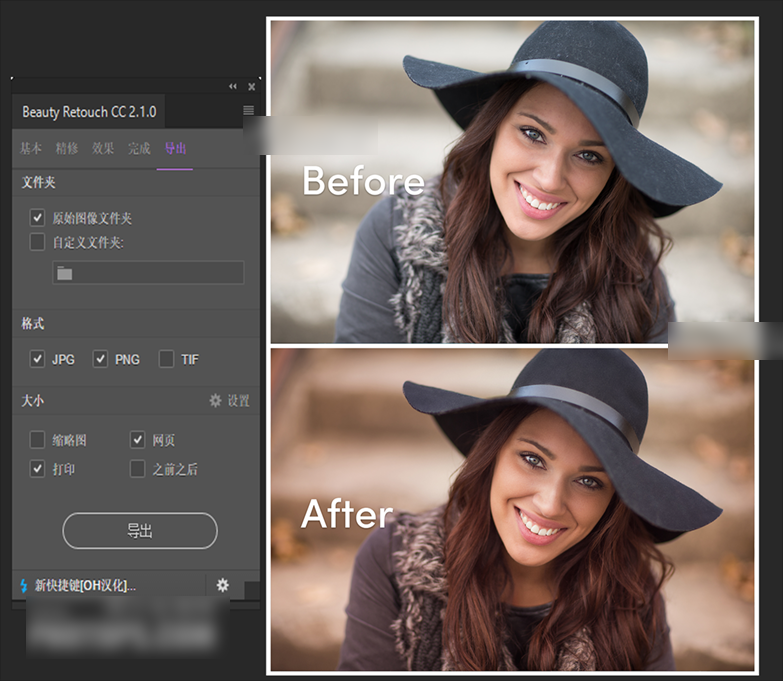Image resolution: width=783 pixels, height=681 pixels.
Task: Select the 导出 tab
Action: click(175, 149)
